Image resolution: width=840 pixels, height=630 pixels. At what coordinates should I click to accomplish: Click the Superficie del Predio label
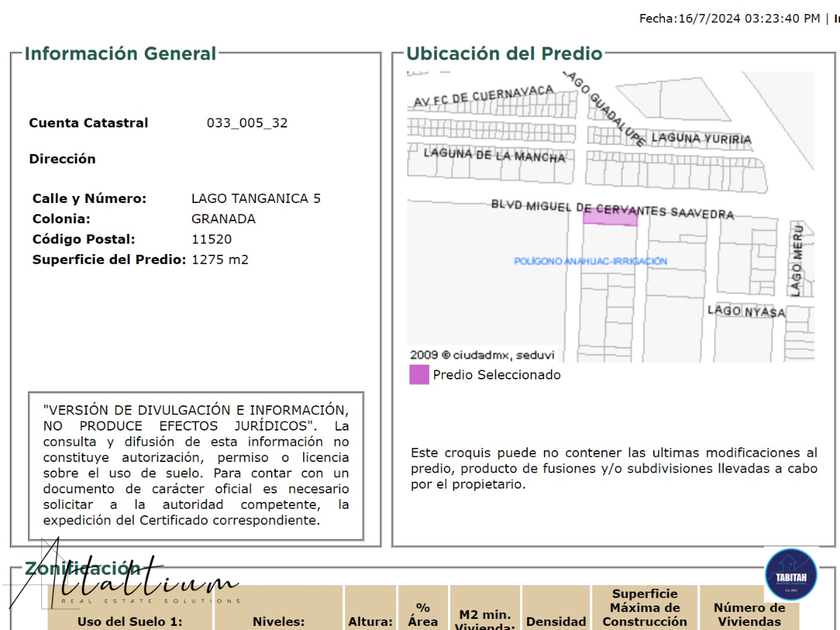(x=109, y=260)
